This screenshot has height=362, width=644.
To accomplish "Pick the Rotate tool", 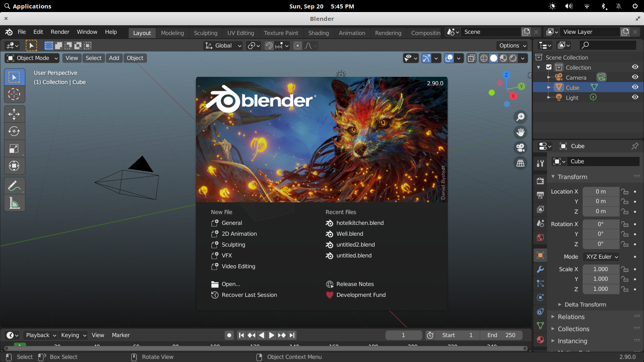I will (x=14, y=131).
